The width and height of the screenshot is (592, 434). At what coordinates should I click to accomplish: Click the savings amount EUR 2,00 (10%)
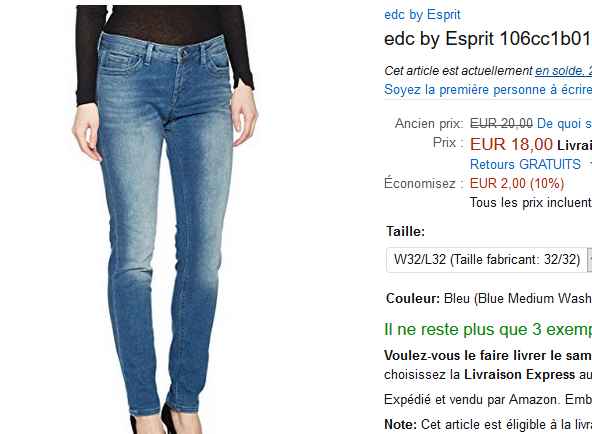point(517,183)
